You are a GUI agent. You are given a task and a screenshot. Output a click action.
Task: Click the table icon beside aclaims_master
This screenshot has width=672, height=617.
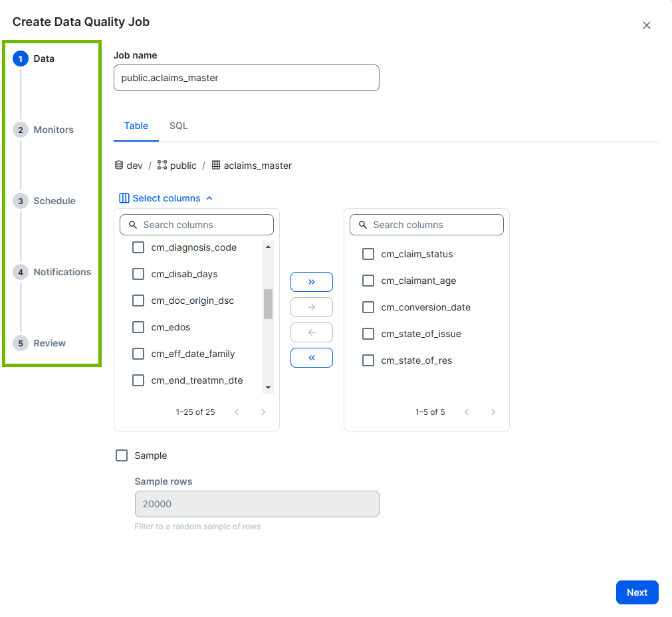pyautogui.click(x=216, y=165)
